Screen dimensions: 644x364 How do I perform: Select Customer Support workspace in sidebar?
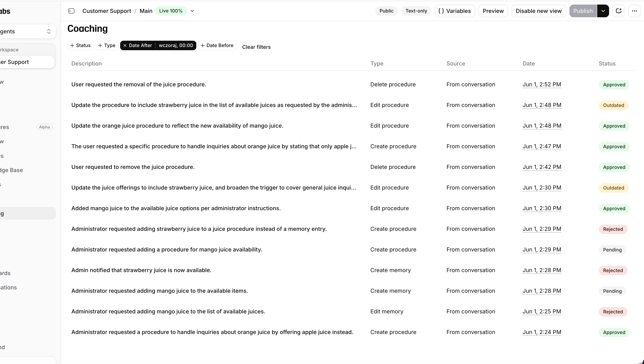coord(27,62)
